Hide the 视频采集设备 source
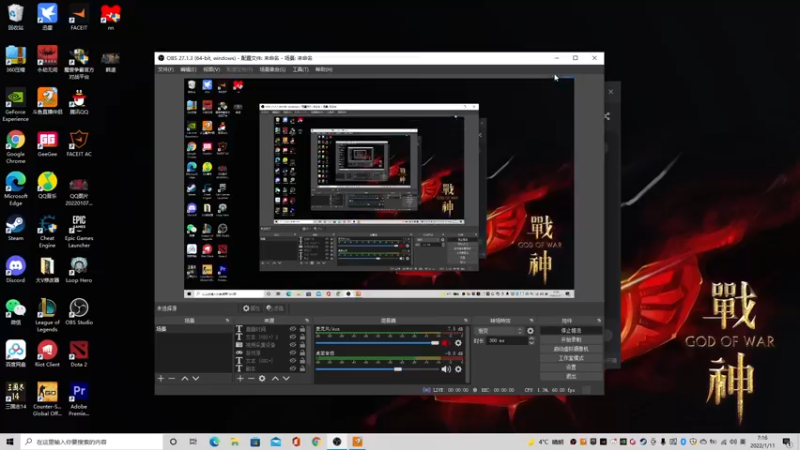The width and height of the screenshot is (800, 450). pyautogui.click(x=293, y=345)
